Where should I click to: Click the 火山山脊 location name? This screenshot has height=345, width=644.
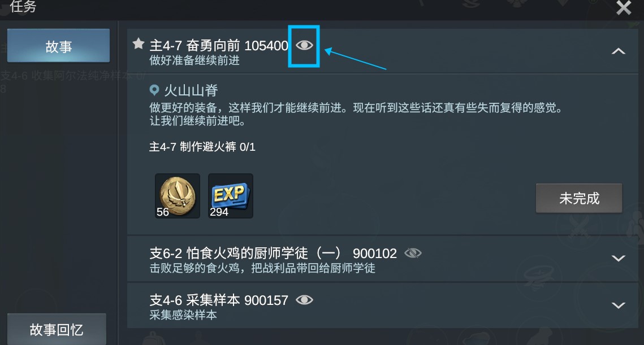pos(191,90)
